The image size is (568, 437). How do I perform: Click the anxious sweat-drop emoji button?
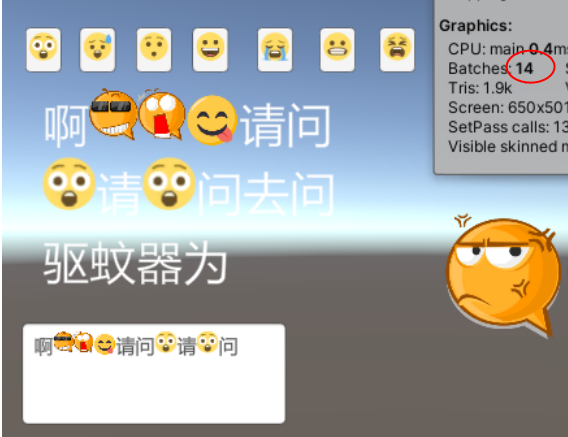point(97,50)
